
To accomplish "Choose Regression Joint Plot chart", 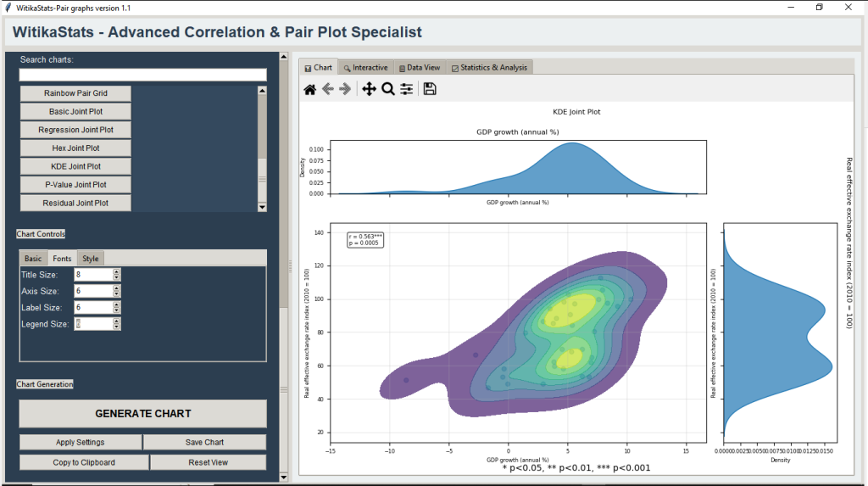I will coord(75,130).
